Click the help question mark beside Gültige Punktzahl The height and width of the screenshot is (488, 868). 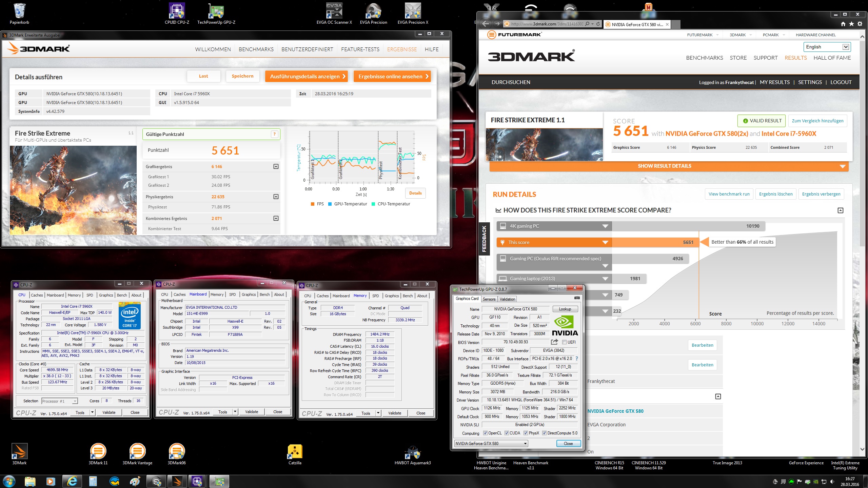[274, 134]
